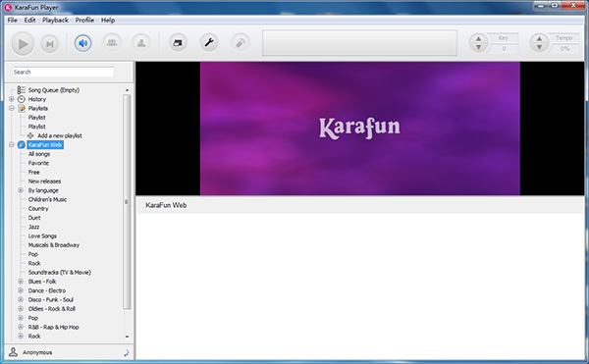
Task: Collapse the Playlists tree node
Action: (x=12, y=108)
